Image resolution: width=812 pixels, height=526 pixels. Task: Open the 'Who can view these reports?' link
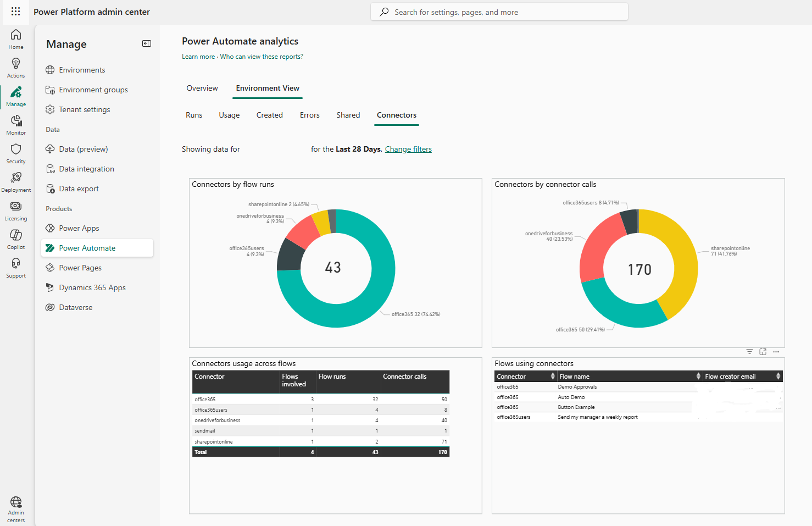click(262, 56)
